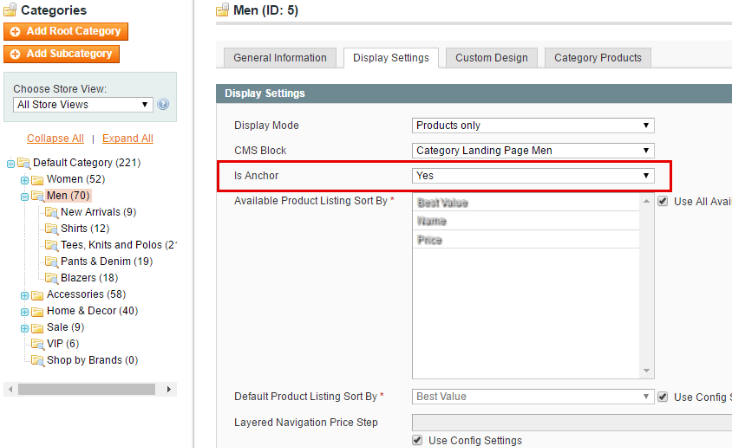
Task: Click the Expand All link
Action: pos(128,138)
